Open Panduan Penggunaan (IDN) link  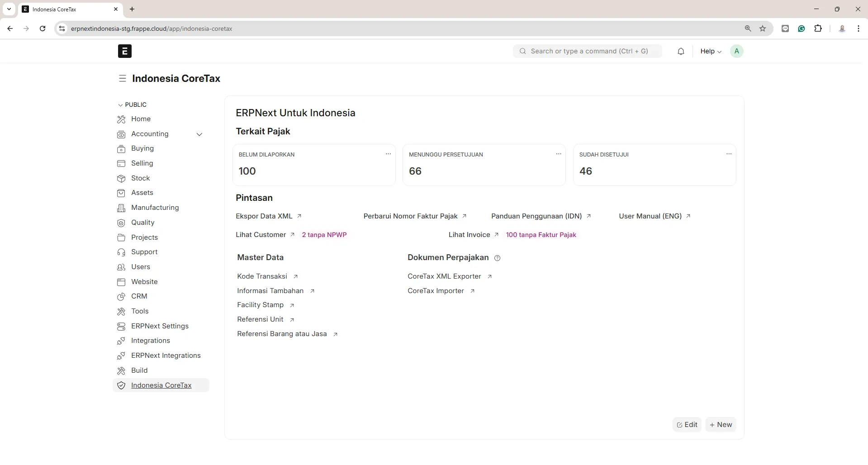tap(541, 216)
